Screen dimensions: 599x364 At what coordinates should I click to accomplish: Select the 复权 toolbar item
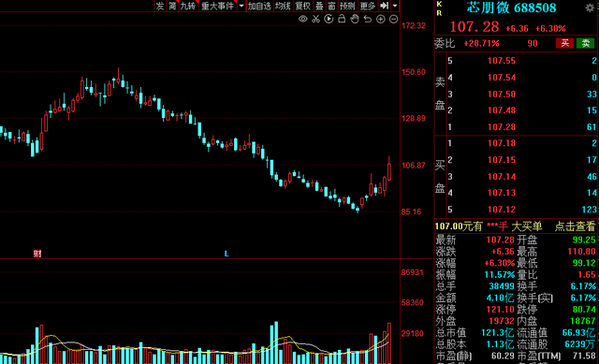click(x=303, y=6)
